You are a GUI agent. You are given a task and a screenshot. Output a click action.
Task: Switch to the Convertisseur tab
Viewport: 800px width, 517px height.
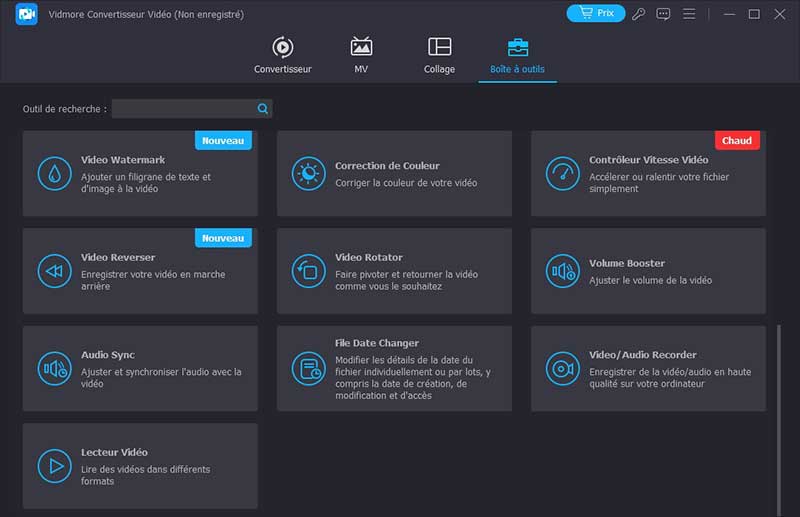point(282,56)
